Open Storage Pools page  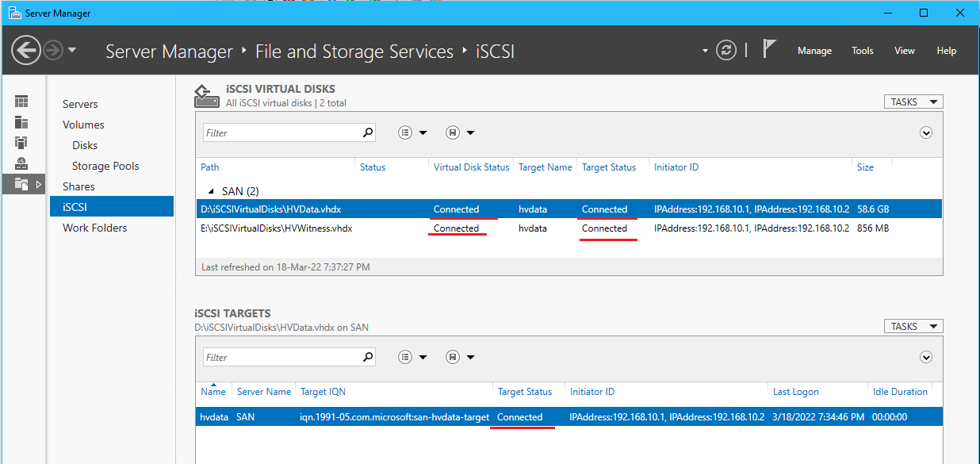105,166
